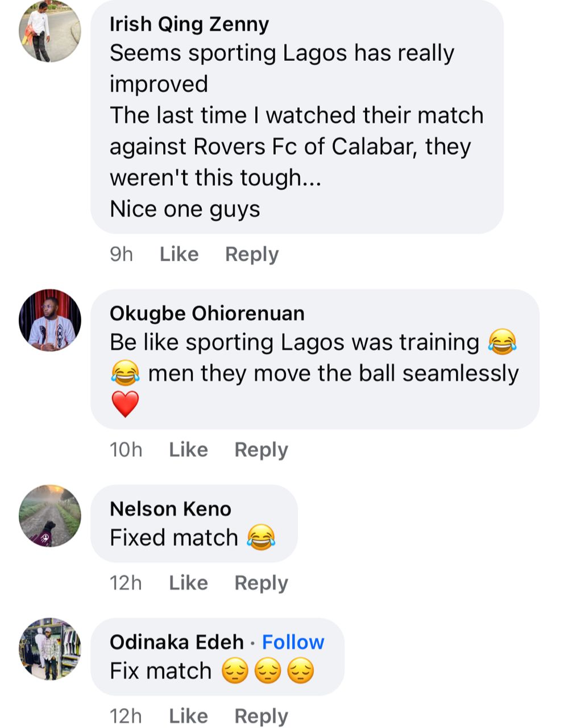Open Irish Qing Zenny's name link

pos(189,24)
